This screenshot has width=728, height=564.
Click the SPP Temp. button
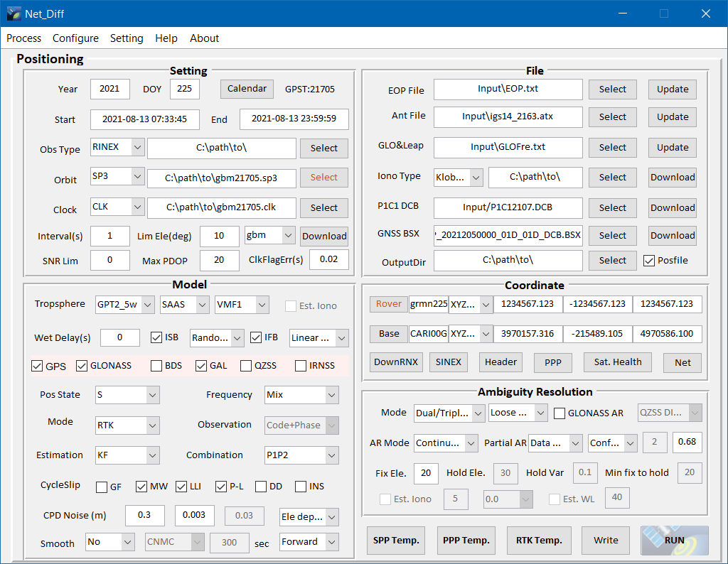point(396,541)
